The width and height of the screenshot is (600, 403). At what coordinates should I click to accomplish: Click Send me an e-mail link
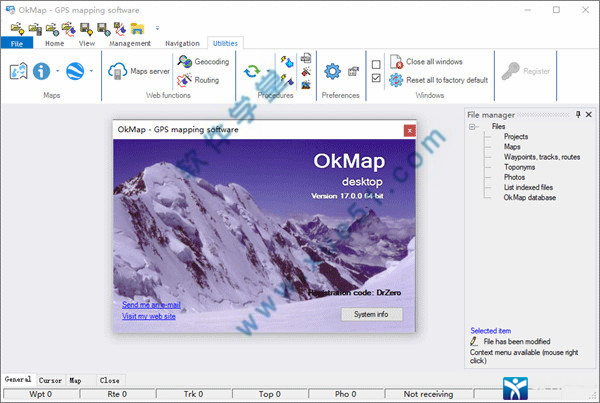click(151, 305)
